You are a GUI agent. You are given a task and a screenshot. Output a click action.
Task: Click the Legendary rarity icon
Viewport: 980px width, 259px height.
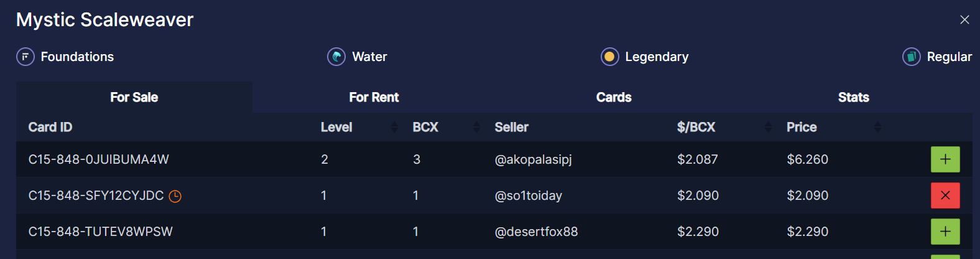[x=610, y=57]
